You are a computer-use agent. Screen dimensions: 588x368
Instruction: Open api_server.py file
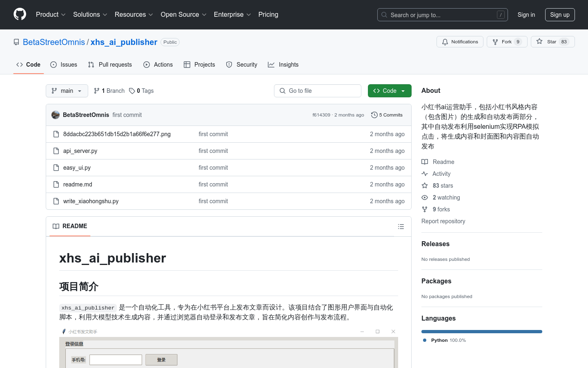pyautogui.click(x=80, y=151)
